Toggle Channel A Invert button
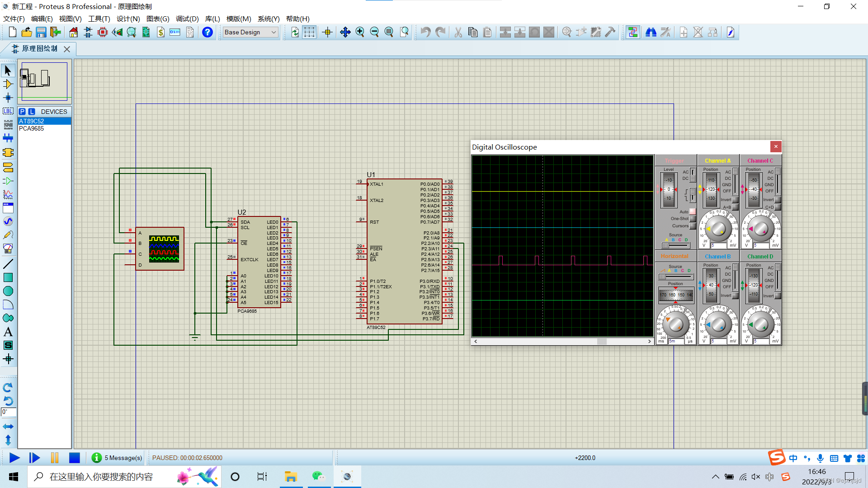The image size is (868, 488). tap(736, 200)
